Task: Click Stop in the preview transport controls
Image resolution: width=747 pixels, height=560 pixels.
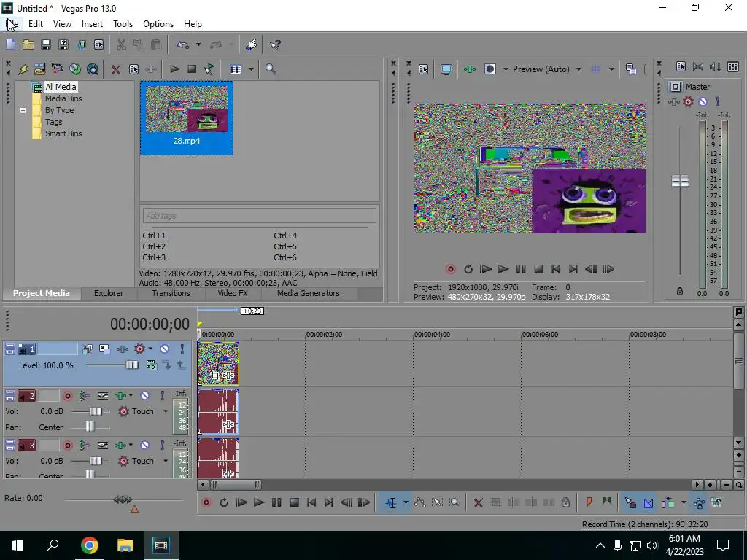Action: pos(538,269)
